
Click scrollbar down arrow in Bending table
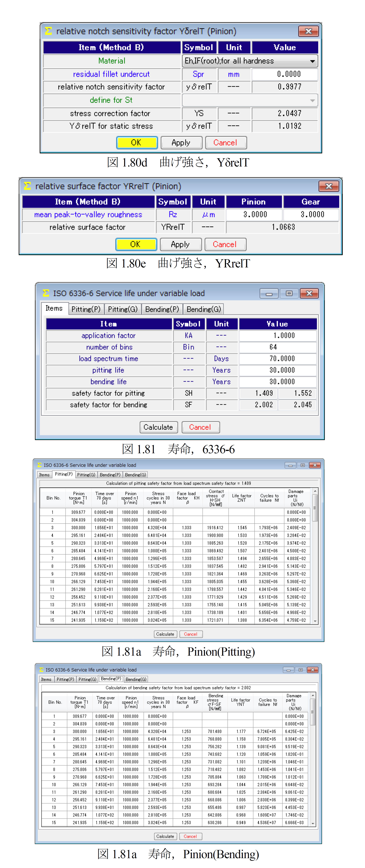pos(313,824)
